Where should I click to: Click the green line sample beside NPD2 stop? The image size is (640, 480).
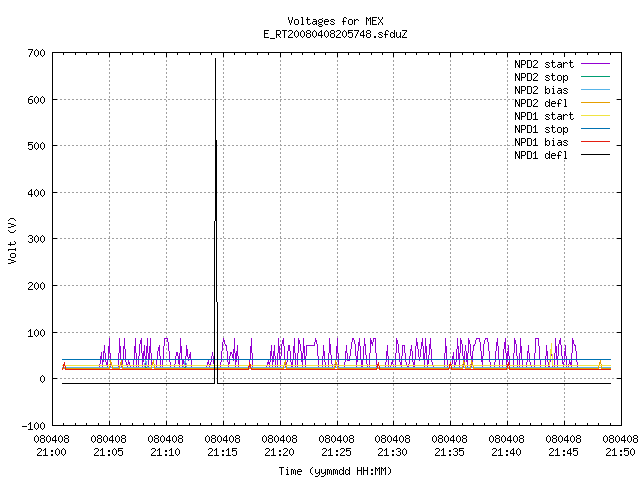click(x=595, y=76)
